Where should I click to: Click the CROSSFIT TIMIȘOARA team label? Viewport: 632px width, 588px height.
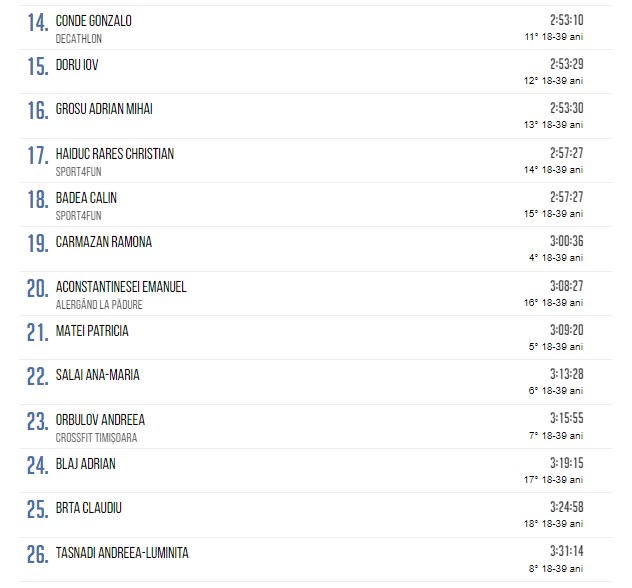coord(97,437)
